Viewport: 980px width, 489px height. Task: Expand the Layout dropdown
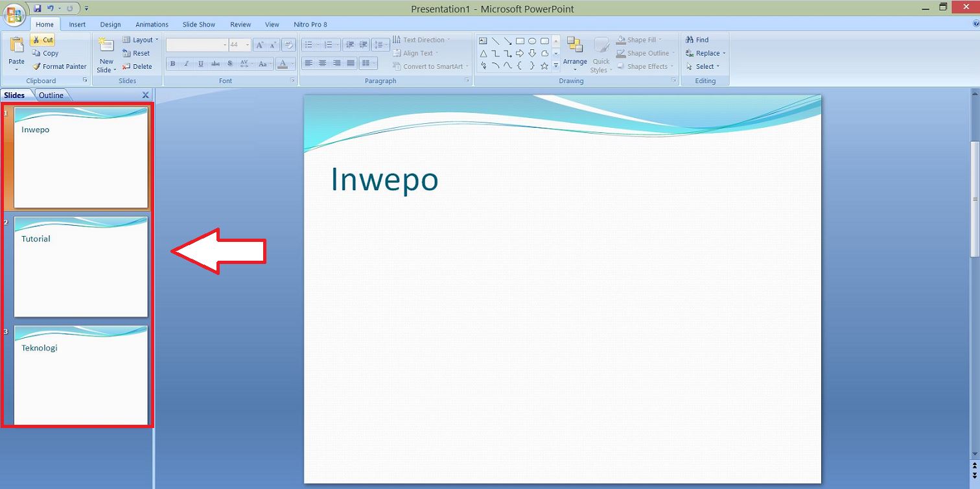141,40
